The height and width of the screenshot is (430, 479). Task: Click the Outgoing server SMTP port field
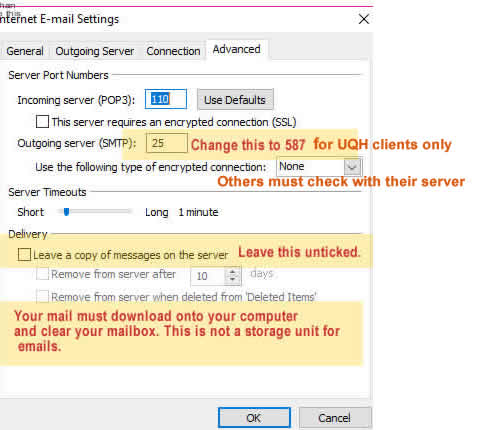tap(167, 143)
